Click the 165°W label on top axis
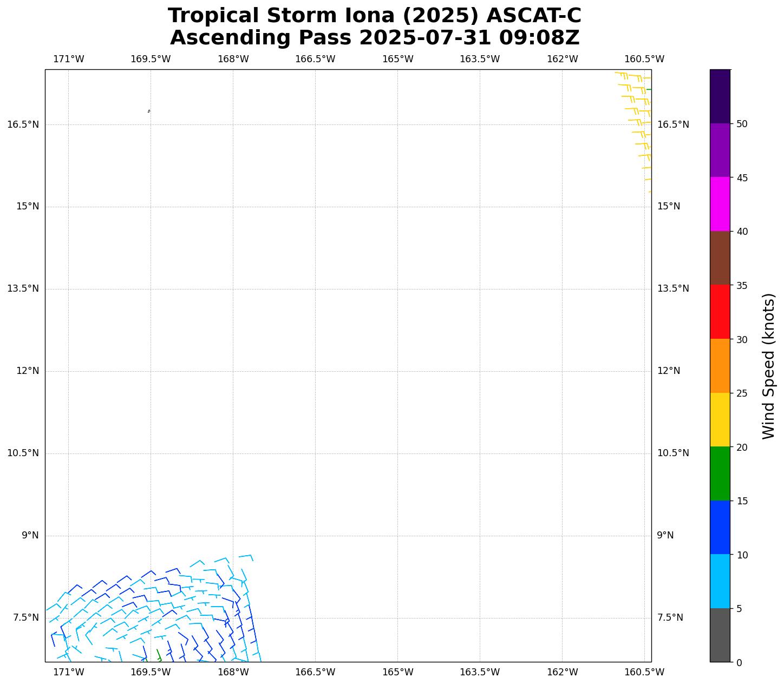Screen dimensions: 784x684 (x=397, y=59)
